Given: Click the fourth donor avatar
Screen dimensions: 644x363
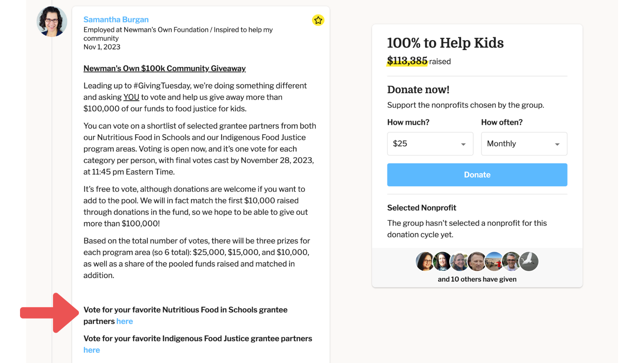Looking at the screenshot, I should click(477, 262).
